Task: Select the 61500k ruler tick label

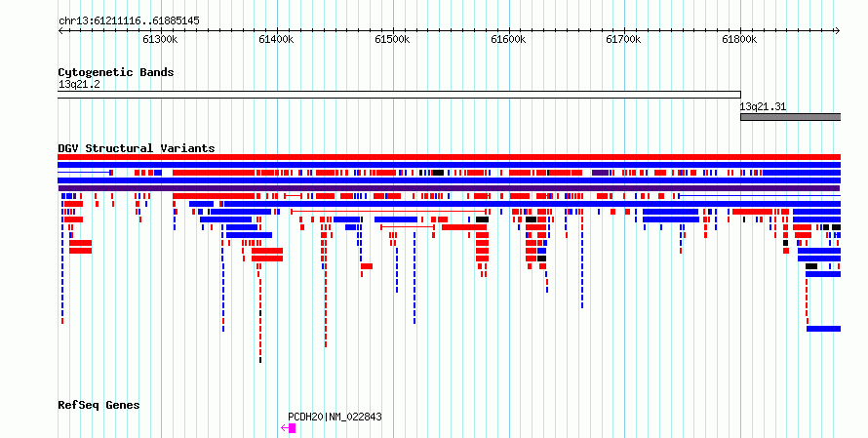Action: tap(392, 40)
